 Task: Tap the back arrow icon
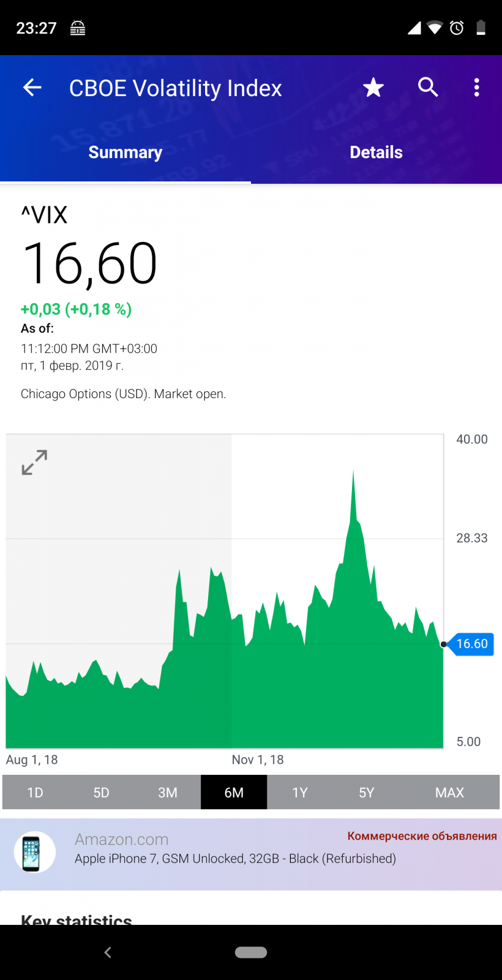pyautogui.click(x=32, y=88)
